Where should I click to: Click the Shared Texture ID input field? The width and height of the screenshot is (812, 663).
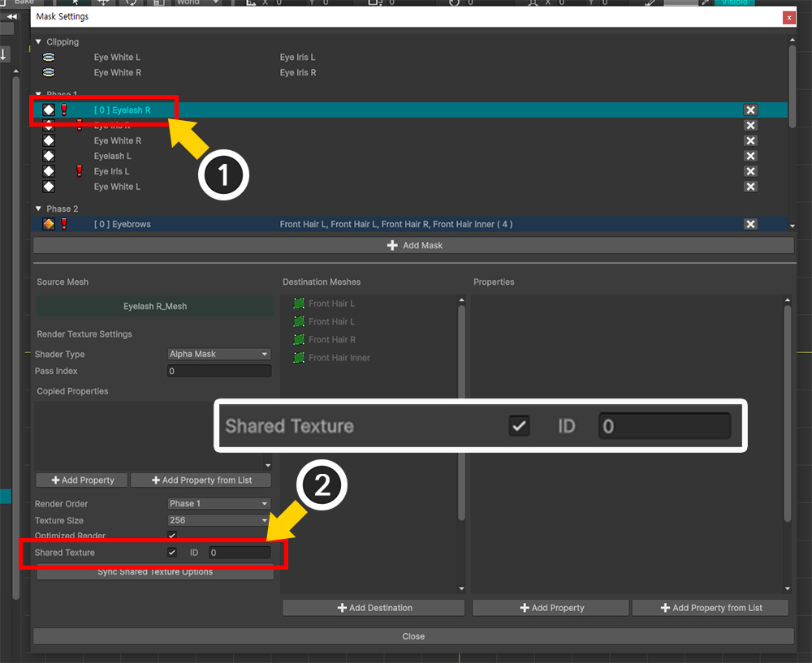(240, 553)
